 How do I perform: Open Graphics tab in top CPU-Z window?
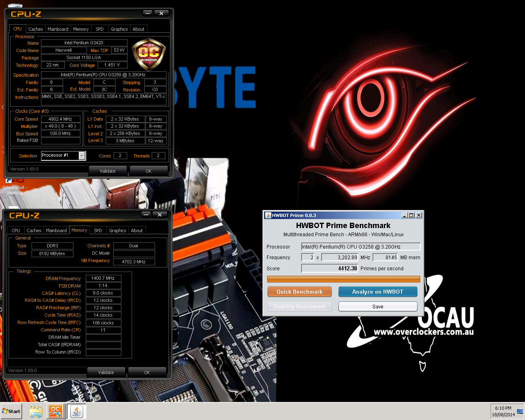119,29
